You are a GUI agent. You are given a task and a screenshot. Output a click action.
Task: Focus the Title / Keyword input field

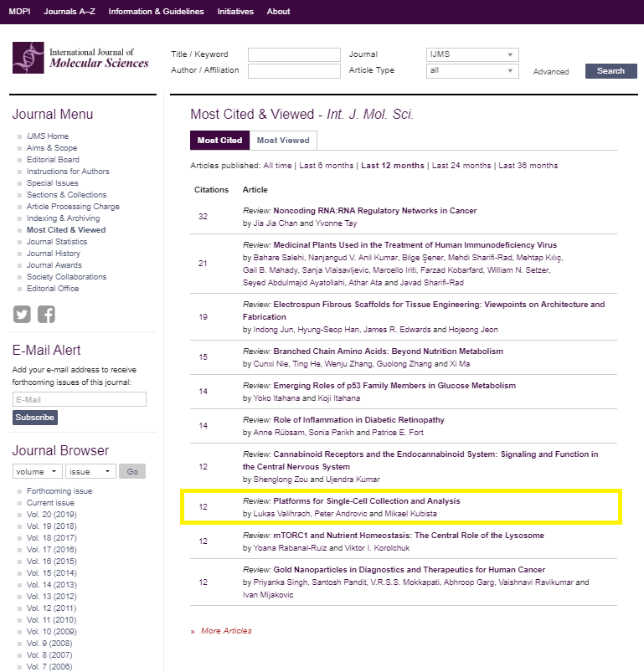click(x=294, y=54)
